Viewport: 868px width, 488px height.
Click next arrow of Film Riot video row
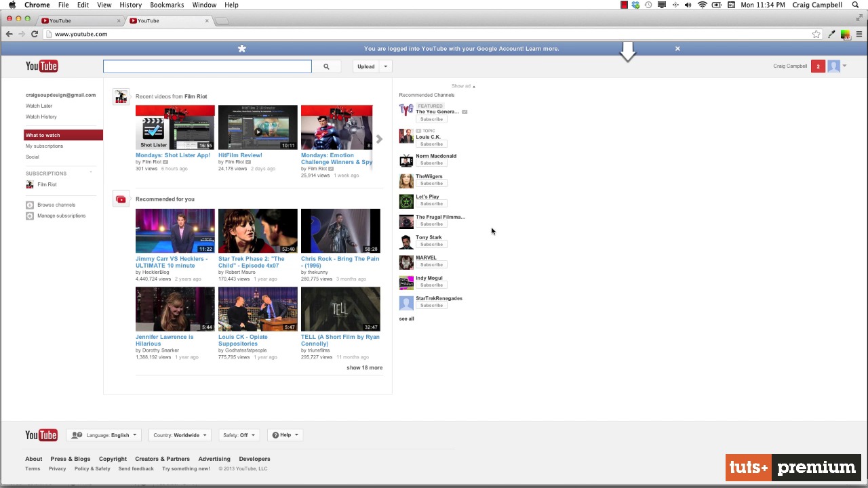(379, 139)
